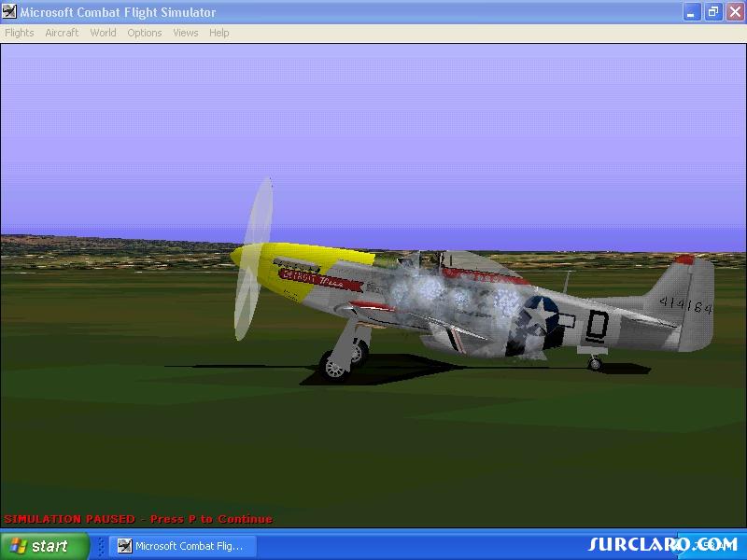Click the star insignia on the fuselage
This screenshot has height=560, width=747.
(x=542, y=314)
